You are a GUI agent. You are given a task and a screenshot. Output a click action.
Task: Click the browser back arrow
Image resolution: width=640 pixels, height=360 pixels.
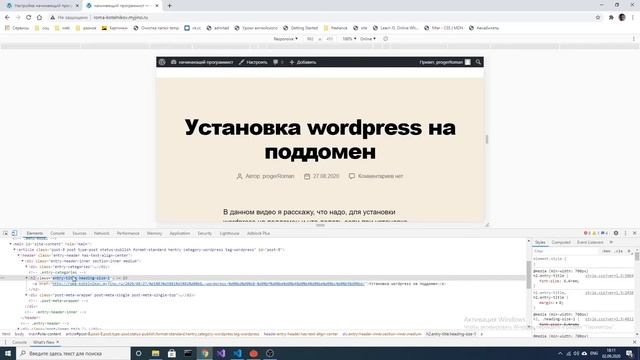click(7, 18)
